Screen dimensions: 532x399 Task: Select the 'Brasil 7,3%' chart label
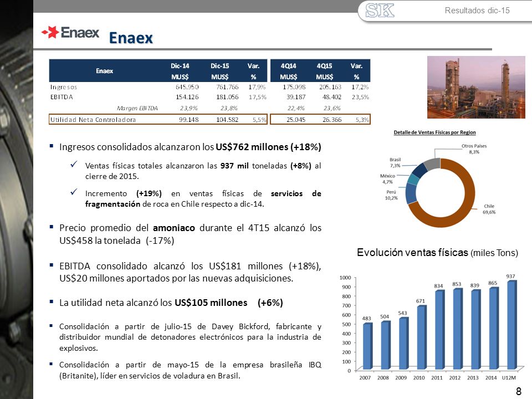(x=395, y=162)
